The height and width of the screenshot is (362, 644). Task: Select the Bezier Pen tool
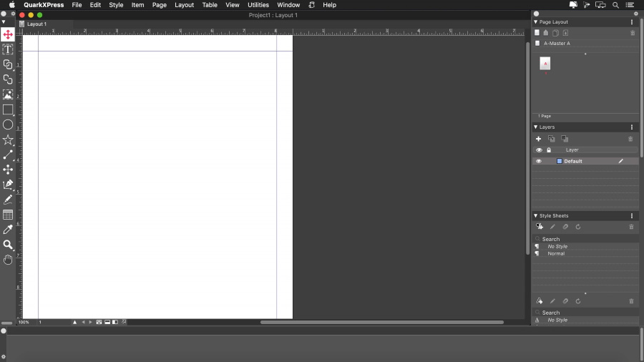pyautogui.click(x=8, y=185)
